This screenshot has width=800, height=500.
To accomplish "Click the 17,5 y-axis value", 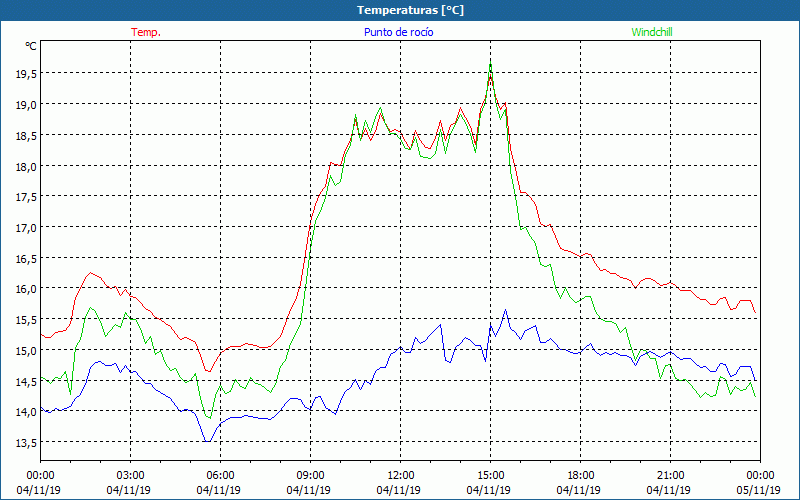I will point(26,197).
